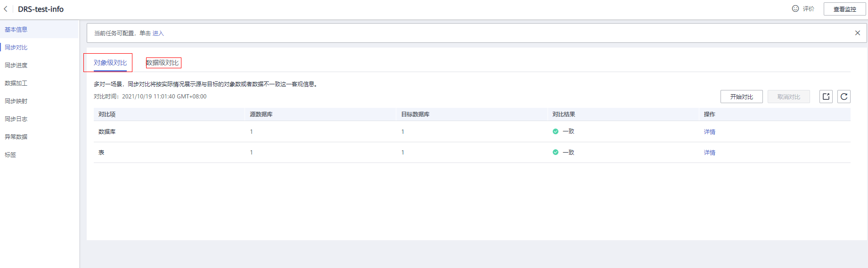Image resolution: width=868 pixels, height=268 pixels.
Task: Open 异常数据 in the sidebar
Action: pos(16,137)
